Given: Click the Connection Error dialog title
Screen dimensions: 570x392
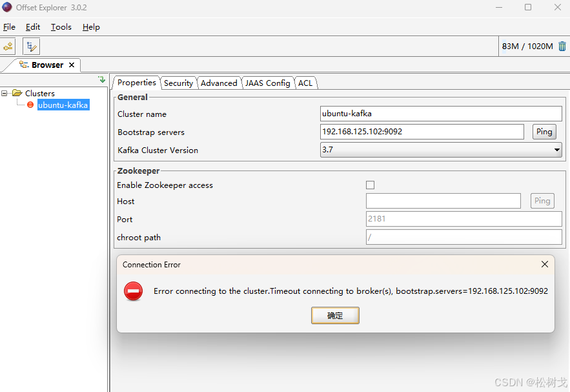Looking at the screenshot, I should pos(151,265).
